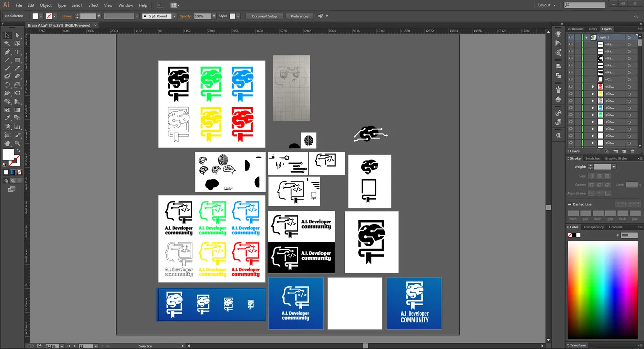Select the Selection tool (black arrow)

pyautogui.click(x=7, y=35)
